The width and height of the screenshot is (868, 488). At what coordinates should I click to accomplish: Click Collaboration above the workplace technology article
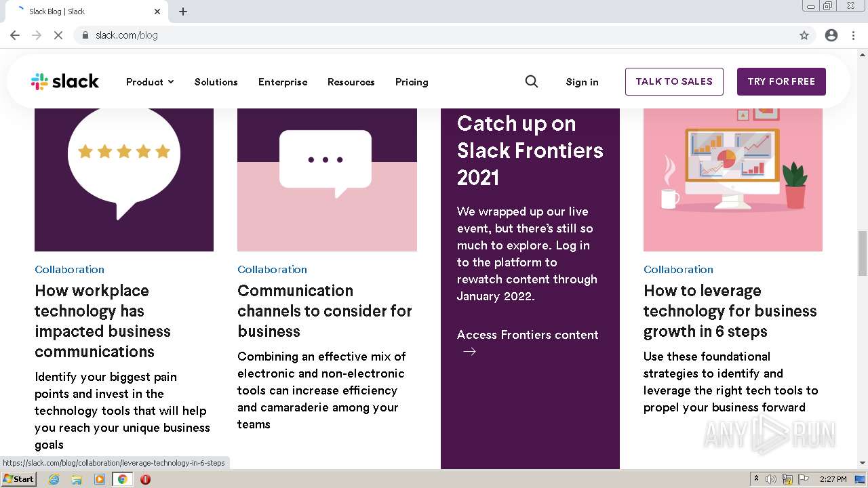(69, 269)
